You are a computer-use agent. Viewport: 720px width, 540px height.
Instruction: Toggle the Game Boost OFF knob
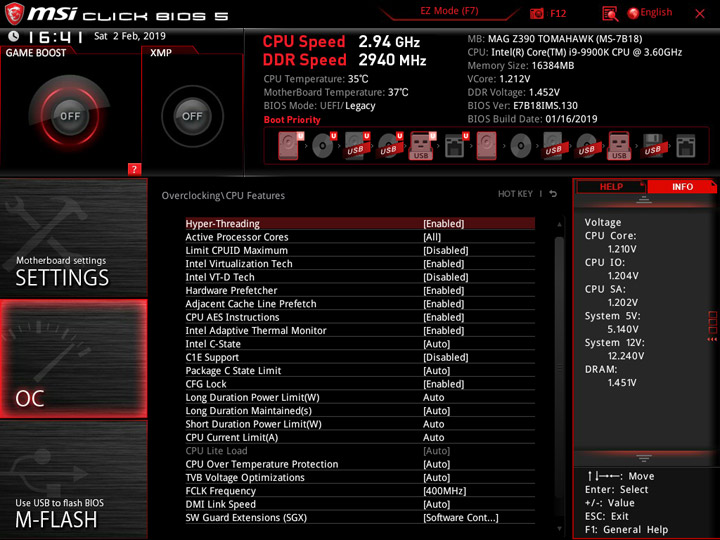coord(70,116)
